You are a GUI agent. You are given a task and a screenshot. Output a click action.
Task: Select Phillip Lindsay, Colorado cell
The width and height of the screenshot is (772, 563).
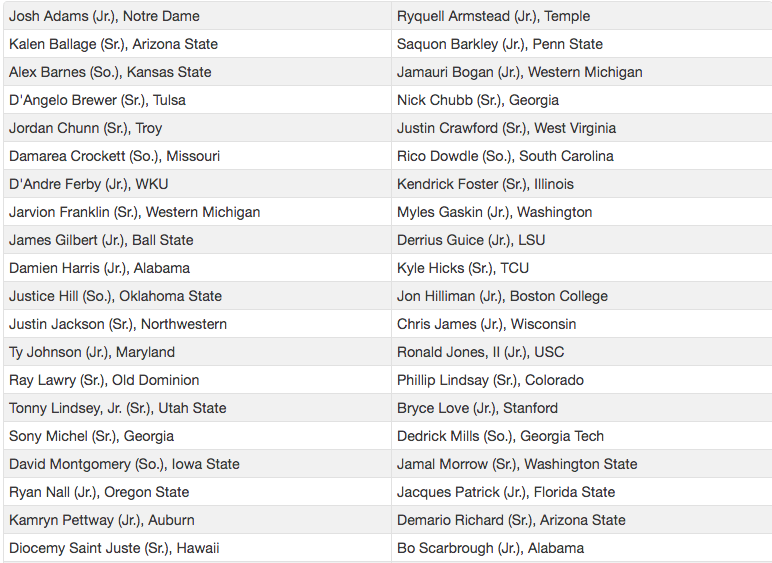(x=490, y=380)
